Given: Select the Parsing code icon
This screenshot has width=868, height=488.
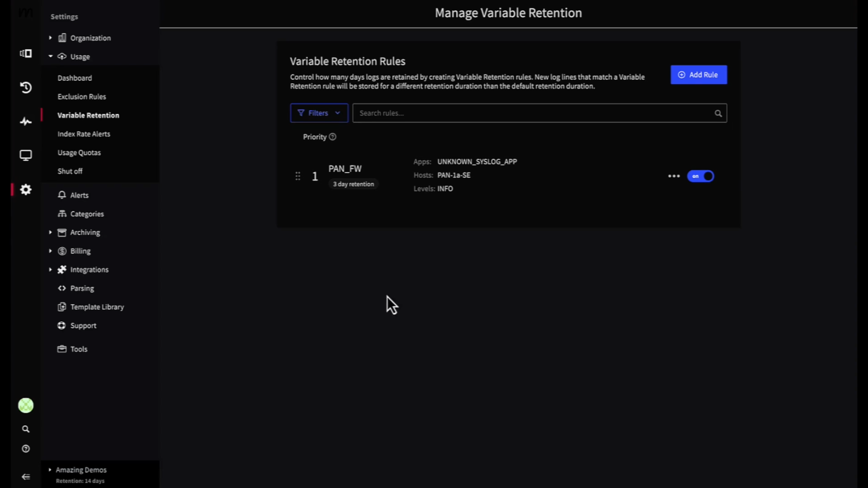Looking at the screenshot, I should pyautogui.click(x=62, y=288).
